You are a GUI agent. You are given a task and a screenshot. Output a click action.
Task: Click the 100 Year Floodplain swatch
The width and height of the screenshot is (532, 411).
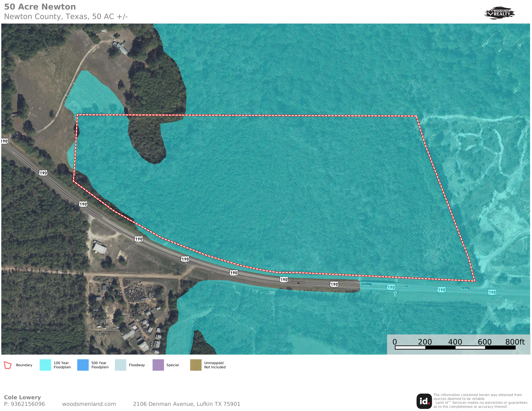tap(45, 365)
